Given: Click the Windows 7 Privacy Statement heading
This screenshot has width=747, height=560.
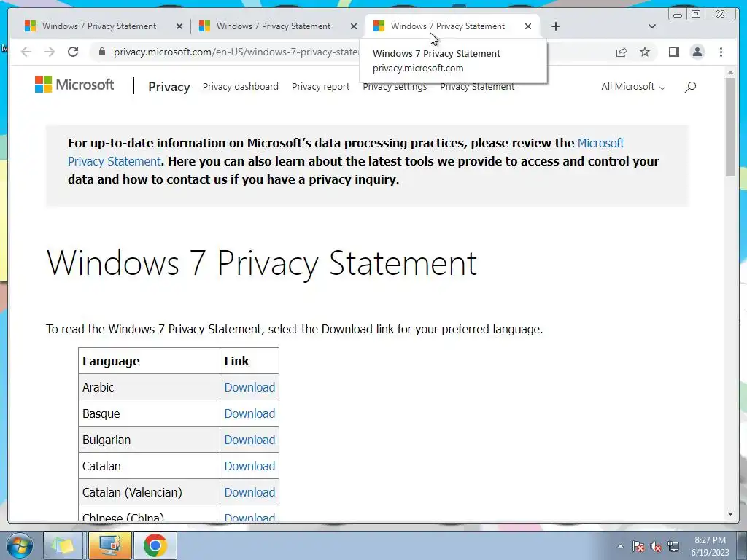Looking at the screenshot, I should pos(262,262).
